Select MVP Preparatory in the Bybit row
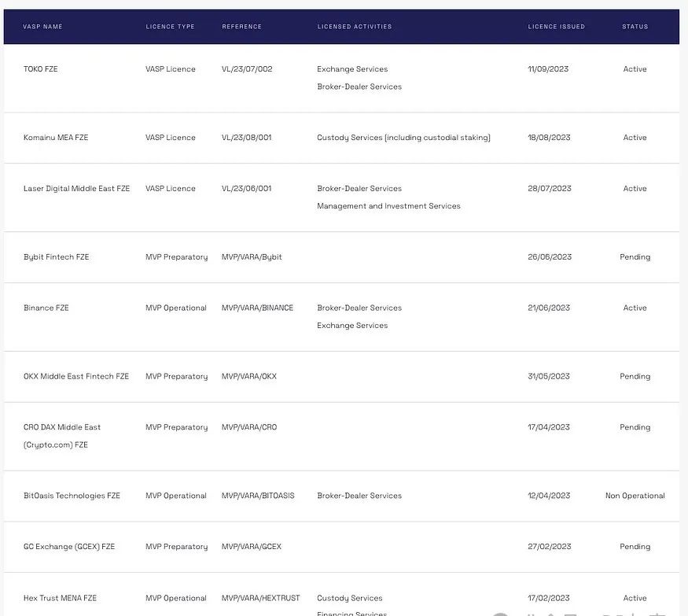 pos(176,256)
